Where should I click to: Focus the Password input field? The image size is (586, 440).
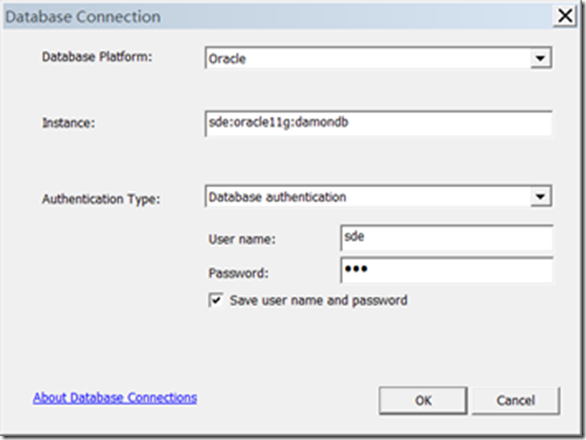[x=447, y=270]
